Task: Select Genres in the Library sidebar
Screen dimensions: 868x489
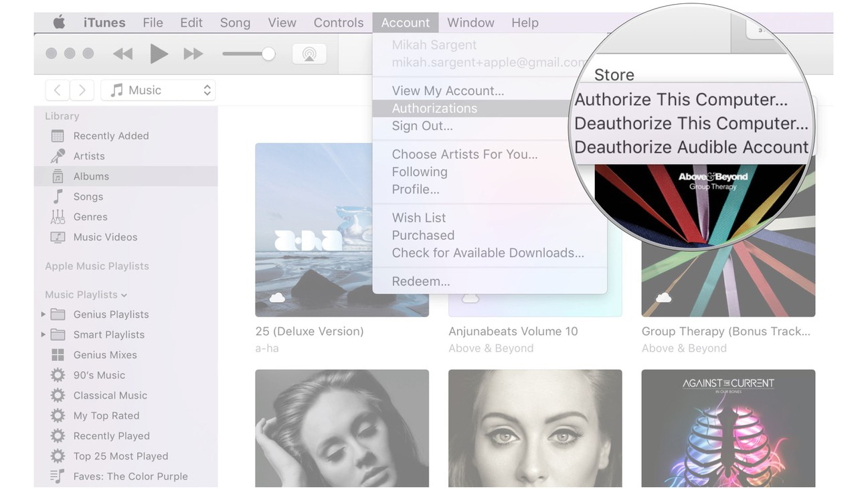Action: (126, 217)
